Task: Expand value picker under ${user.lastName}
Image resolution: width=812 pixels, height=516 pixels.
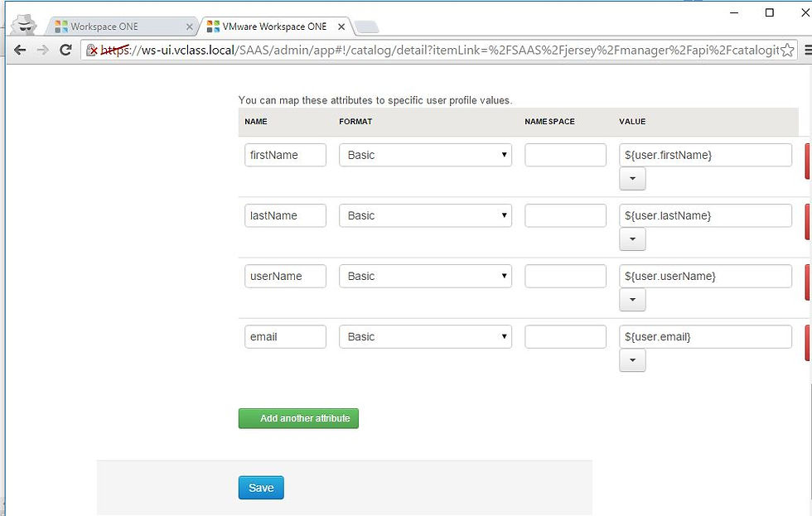Action: click(x=632, y=239)
